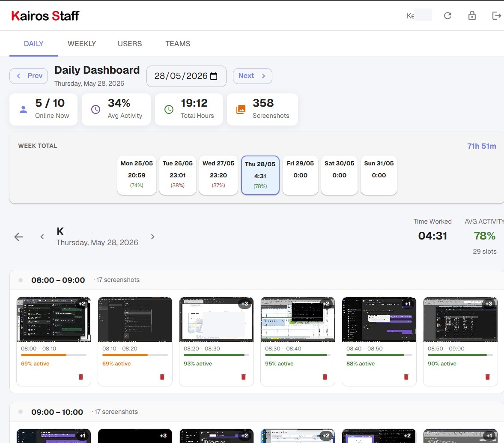Go to next user with right chevron
This screenshot has width=504, height=443.
[x=152, y=237]
